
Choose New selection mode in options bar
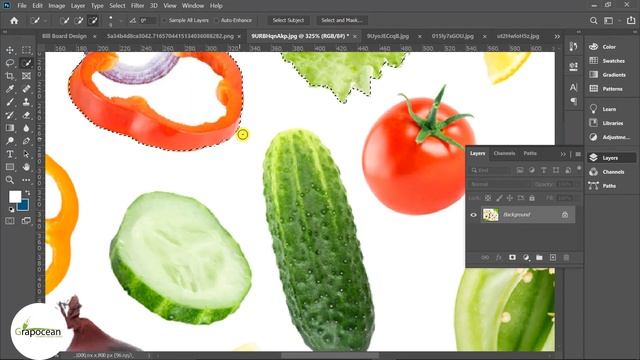click(x=64, y=20)
